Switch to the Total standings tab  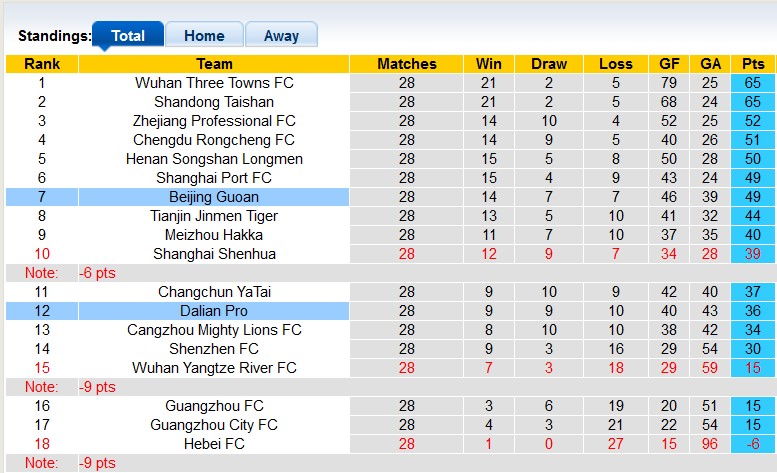pos(128,36)
